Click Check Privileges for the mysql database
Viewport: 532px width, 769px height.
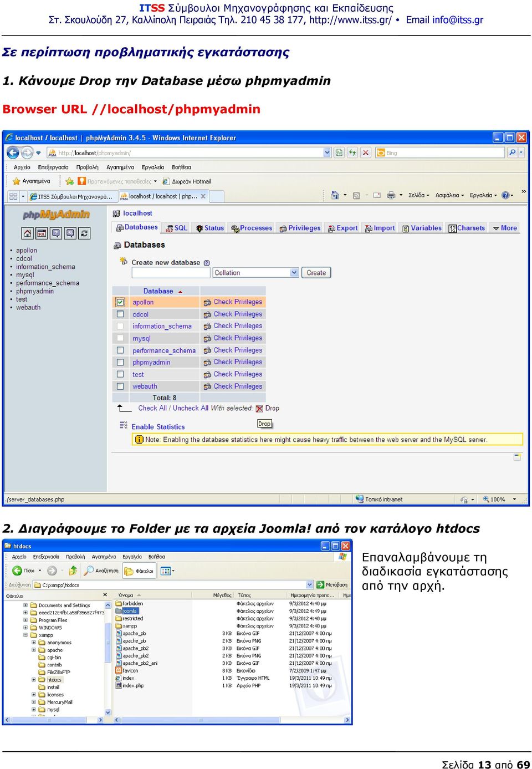pyautogui.click(x=238, y=338)
